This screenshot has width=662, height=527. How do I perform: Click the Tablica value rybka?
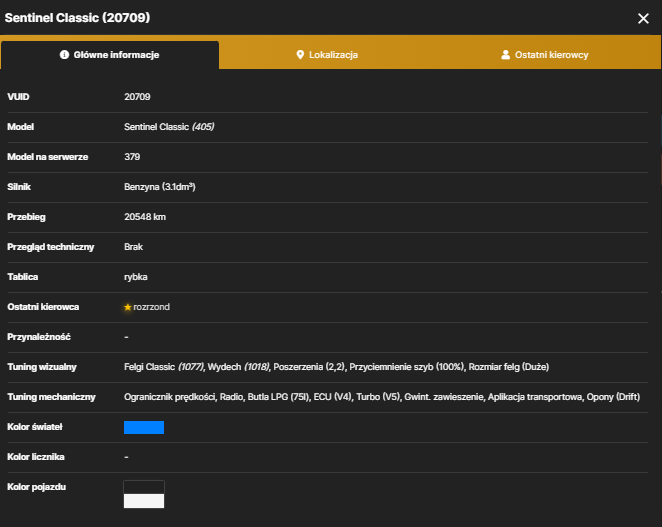pyautogui.click(x=136, y=277)
